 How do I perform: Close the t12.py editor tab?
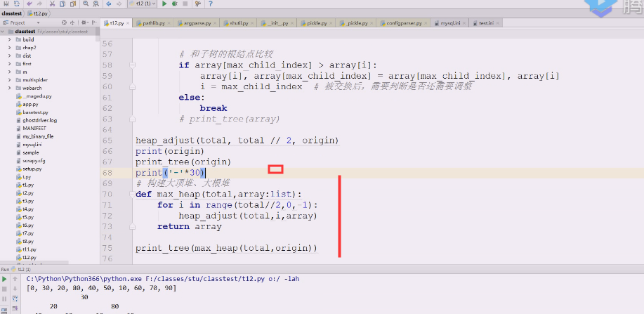pyautogui.click(x=128, y=23)
